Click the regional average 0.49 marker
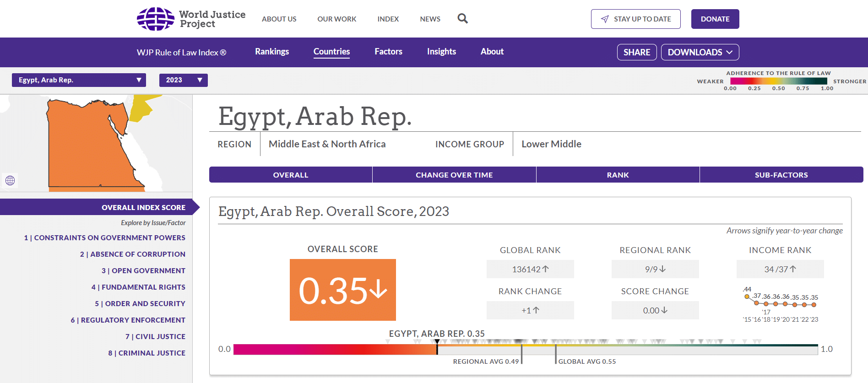868x383 pixels. (x=521, y=355)
